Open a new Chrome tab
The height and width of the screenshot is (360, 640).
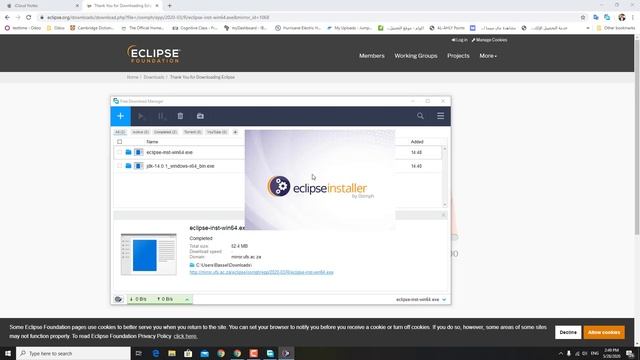coord(170,6)
